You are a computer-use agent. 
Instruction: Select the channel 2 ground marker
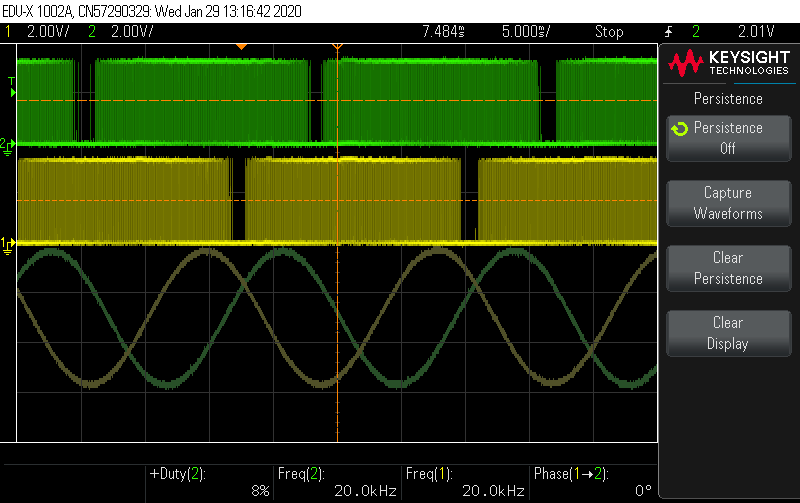8,146
